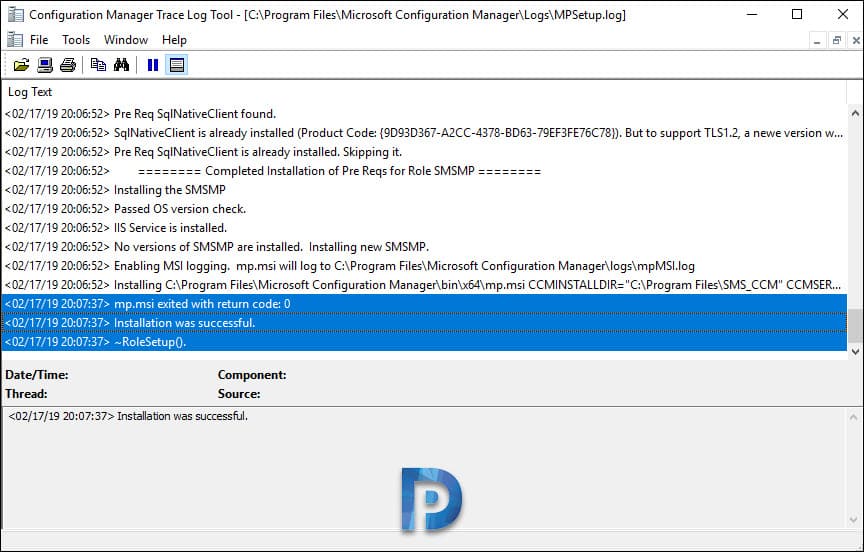Open the File menu
This screenshot has width=864, height=552.
[39, 40]
